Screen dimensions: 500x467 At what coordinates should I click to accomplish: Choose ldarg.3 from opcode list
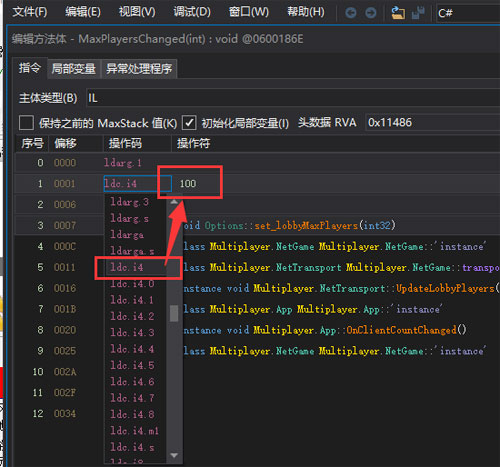tap(130, 202)
